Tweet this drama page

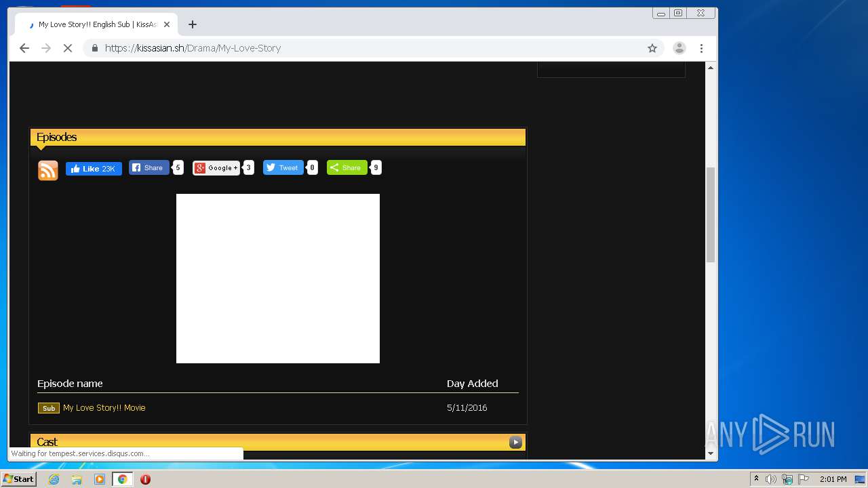click(x=283, y=167)
